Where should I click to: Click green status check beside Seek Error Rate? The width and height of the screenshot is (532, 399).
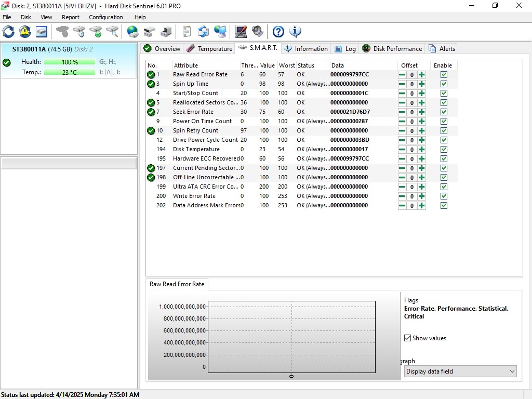coord(151,112)
